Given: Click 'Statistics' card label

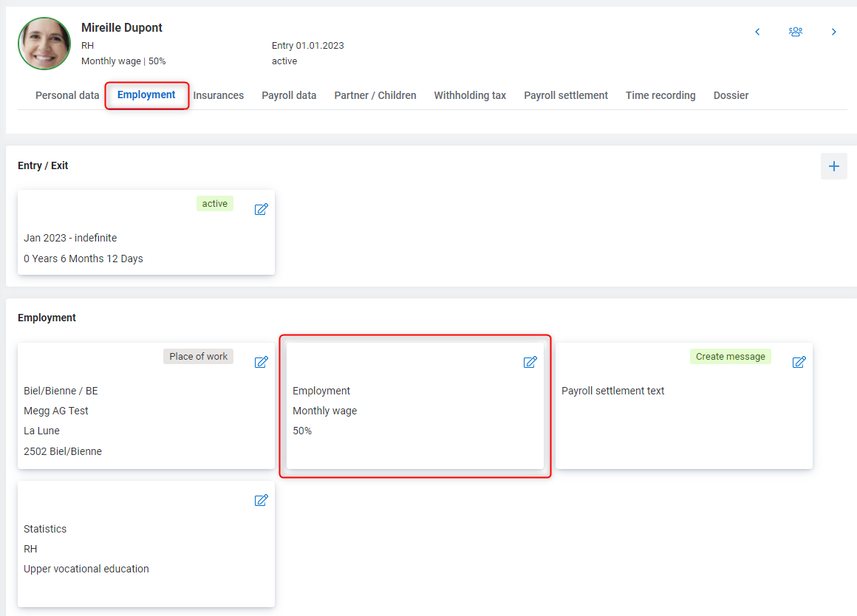Looking at the screenshot, I should click(45, 529).
